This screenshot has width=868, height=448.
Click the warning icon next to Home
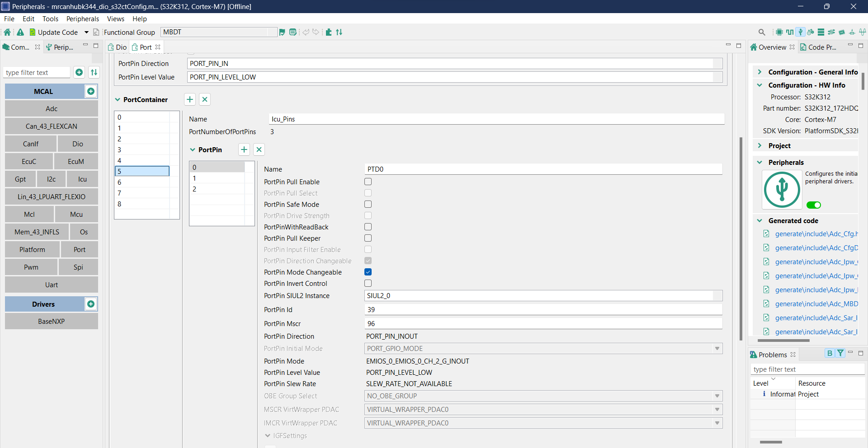pyautogui.click(x=20, y=32)
